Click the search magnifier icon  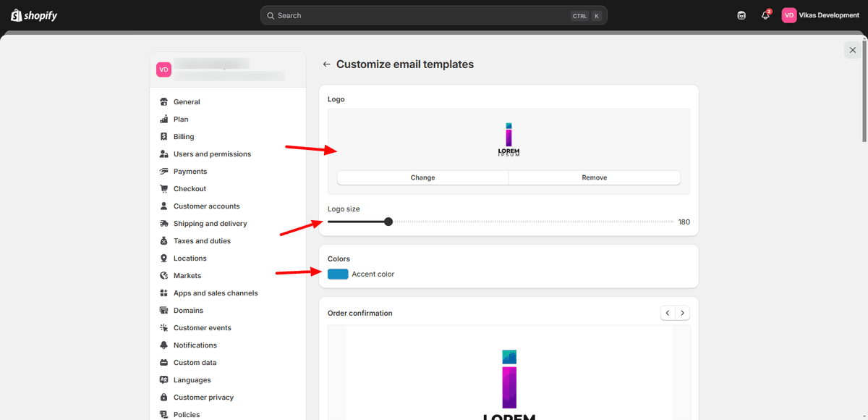[x=271, y=15]
